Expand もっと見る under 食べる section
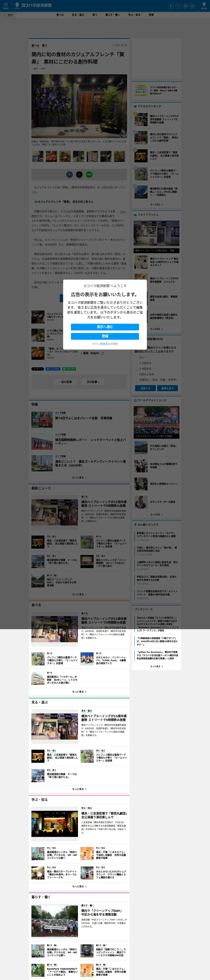210x980 pixels. (79, 692)
